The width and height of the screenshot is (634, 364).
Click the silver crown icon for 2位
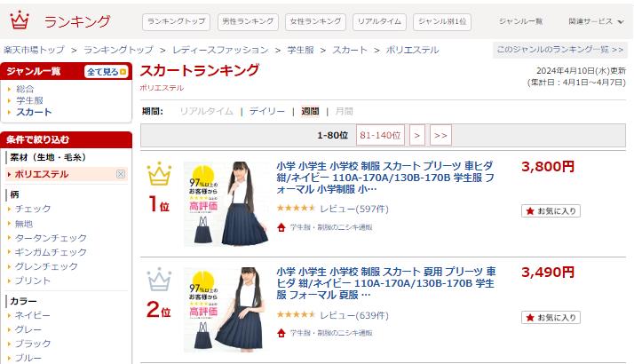coord(159,280)
